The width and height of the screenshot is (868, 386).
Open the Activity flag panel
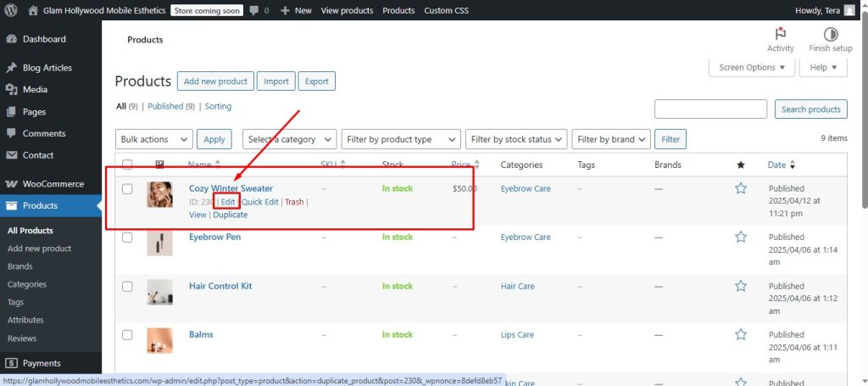pos(781,34)
